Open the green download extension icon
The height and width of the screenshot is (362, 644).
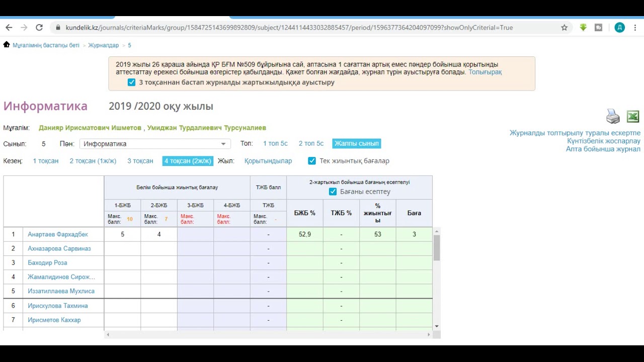click(583, 28)
